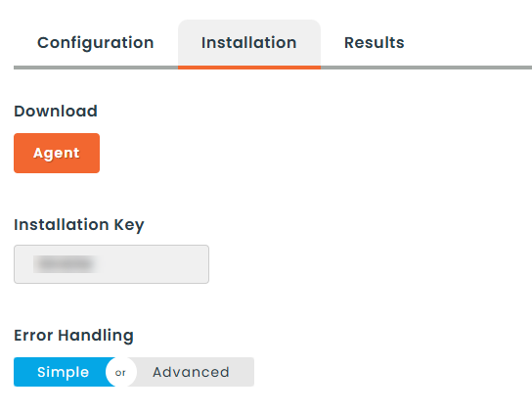Click the blurred installation key value
532x414 pixels.
pyautogui.click(x=66, y=264)
